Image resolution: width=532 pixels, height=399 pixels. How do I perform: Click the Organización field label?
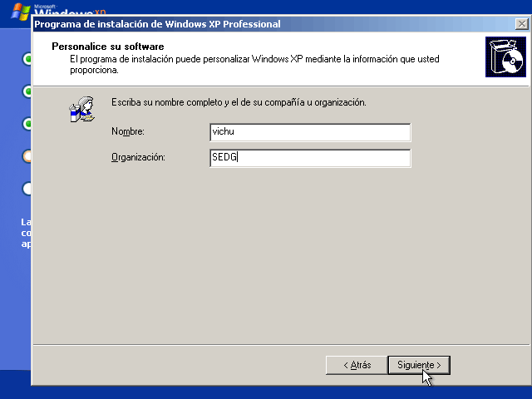coord(138,158)
